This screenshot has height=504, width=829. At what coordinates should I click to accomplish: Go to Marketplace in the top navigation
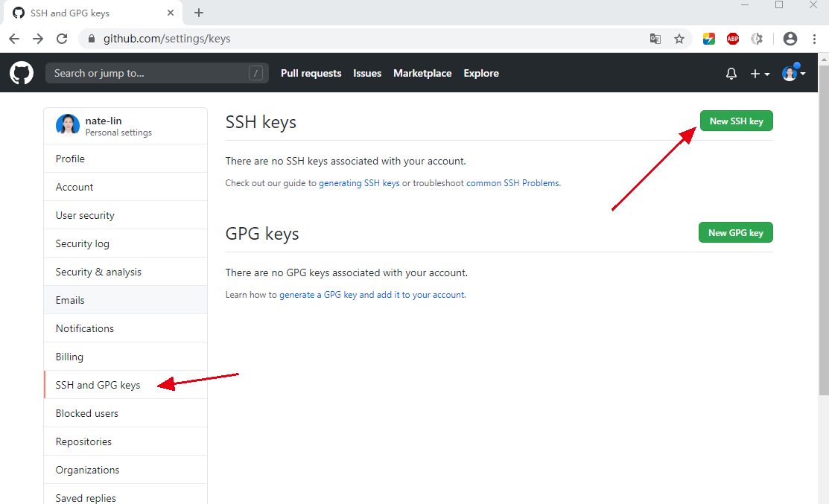click(422, 73)
